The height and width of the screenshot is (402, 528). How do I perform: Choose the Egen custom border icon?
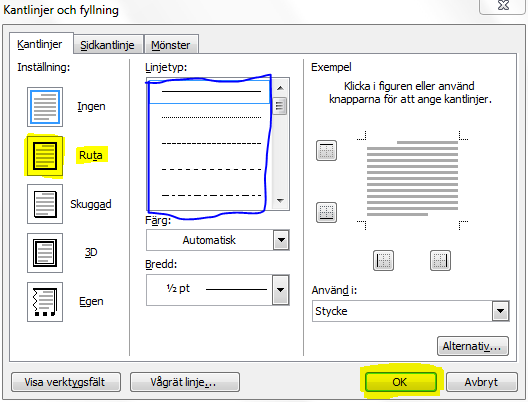click(x=45, y=302)
